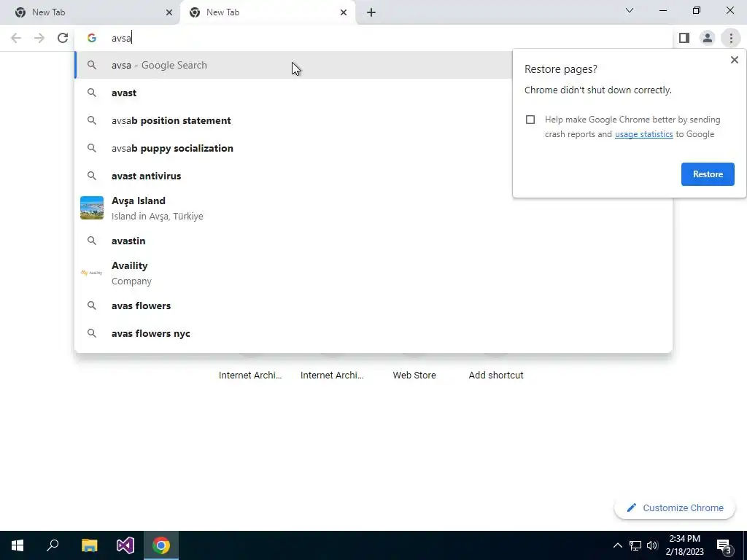Click the Avşa Island thumbnail image
The height and width of the screenshot is (560, 747).
click(92, 208)
